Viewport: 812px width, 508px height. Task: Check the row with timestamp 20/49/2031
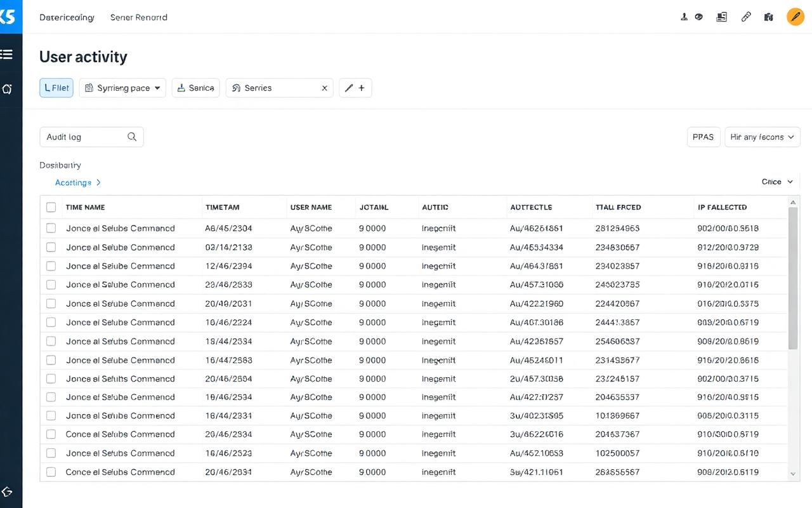click(51, 304)
